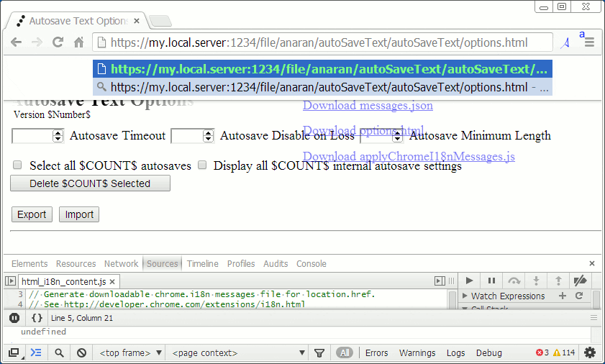Check Select all $COUNT$ autosaves
605x364 pixels.
click(x=18, y=165)
